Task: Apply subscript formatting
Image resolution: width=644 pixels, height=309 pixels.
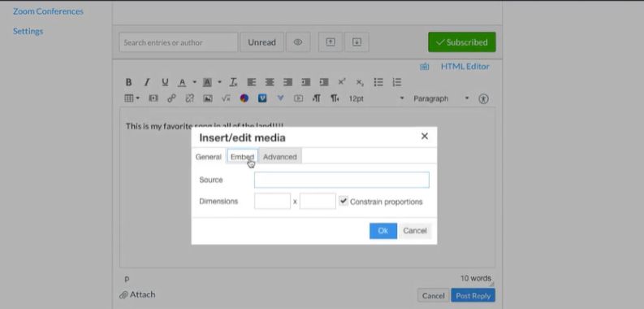Action: 360,82
